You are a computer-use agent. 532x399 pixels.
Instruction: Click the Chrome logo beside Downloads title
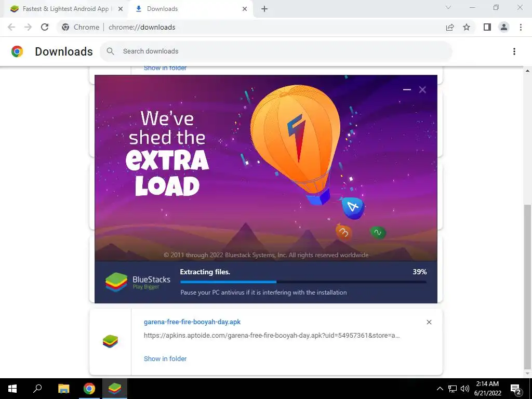pyautogui.click(x=17, y=51)
